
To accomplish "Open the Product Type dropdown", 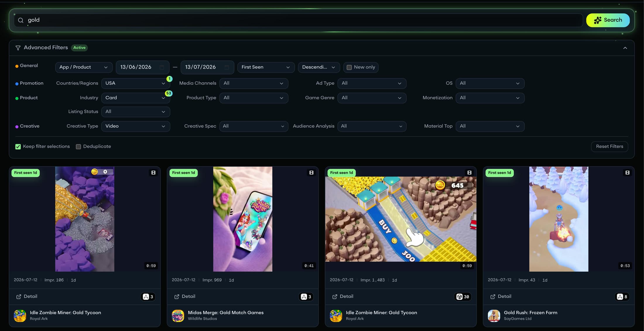I will click(254, 98).
